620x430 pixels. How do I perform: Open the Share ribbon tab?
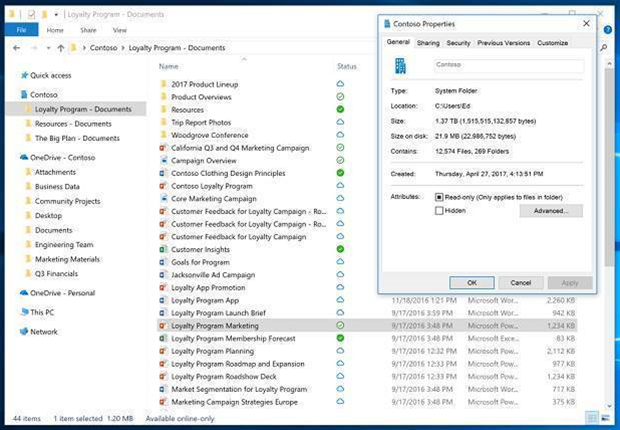(88, 30)
